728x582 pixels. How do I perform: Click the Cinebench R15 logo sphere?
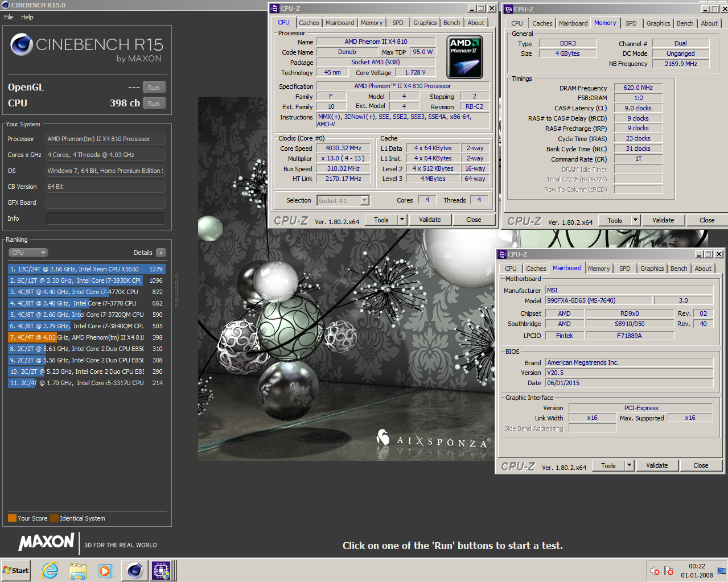[x=22, y=44]
